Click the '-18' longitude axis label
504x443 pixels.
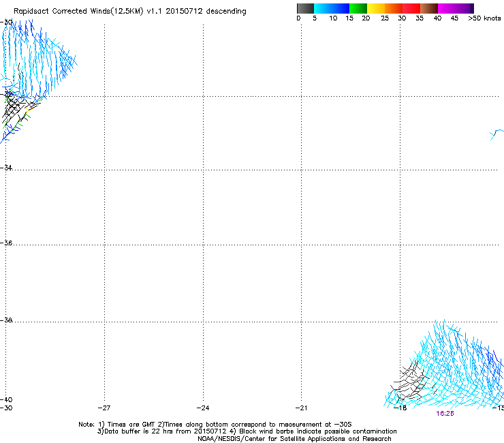click(400, 408)
